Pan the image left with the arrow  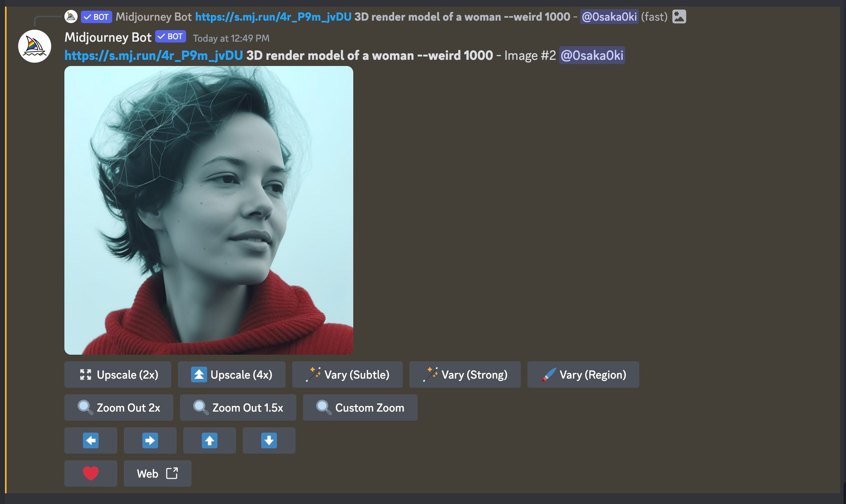pyautogui.click(x=91, y=440)
